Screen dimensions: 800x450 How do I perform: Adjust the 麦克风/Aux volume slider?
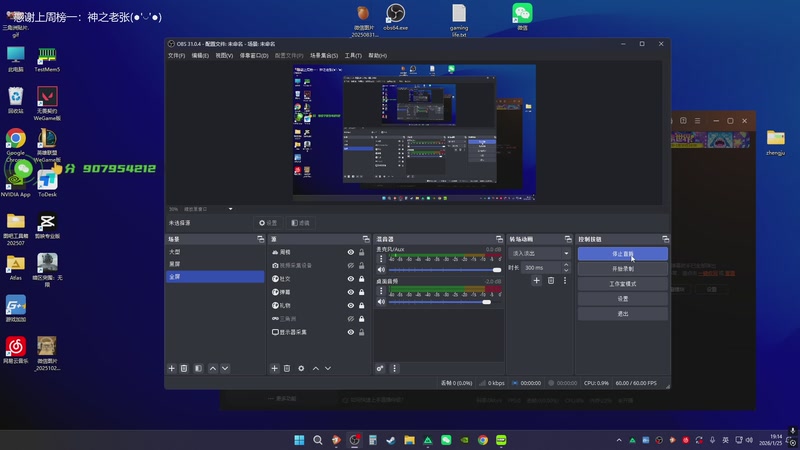444,270
